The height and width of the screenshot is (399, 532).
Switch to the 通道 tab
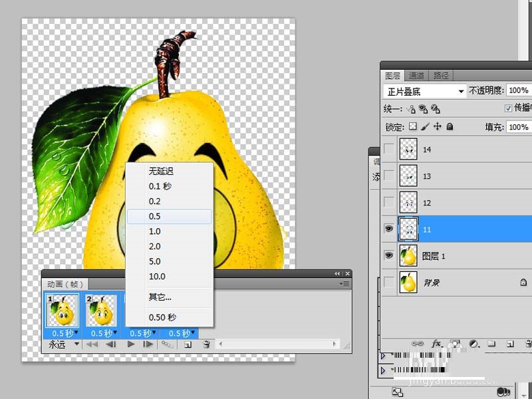coord(417,75)
